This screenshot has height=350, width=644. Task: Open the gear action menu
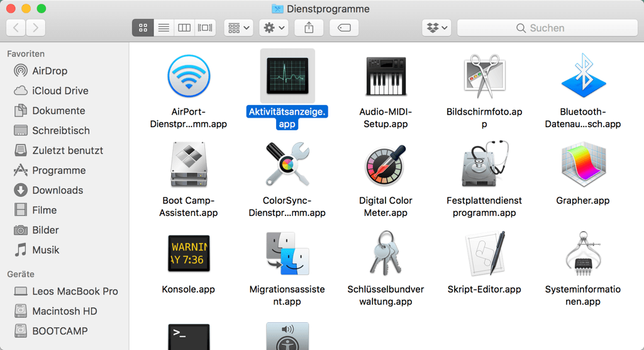(274, 28)
